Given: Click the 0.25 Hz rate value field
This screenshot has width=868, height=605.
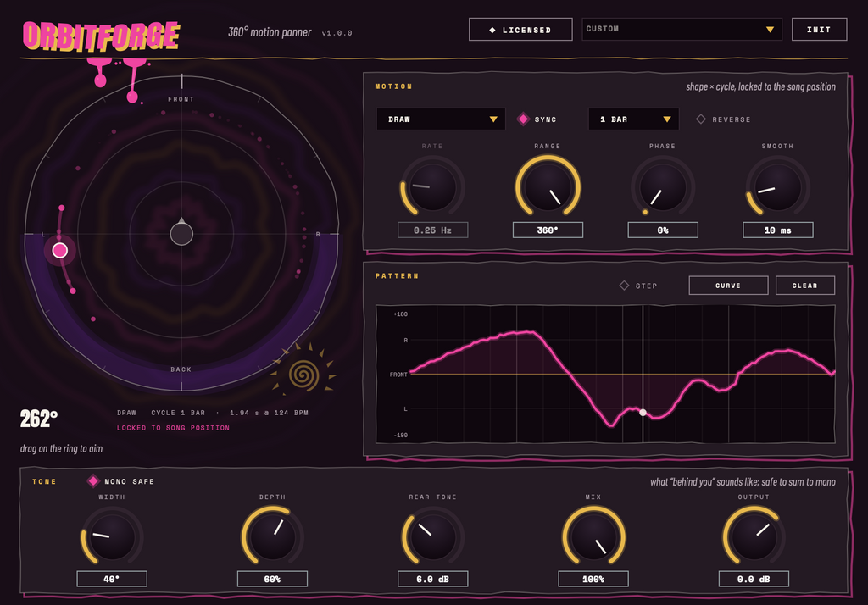Looking at the screenshot, I should click(x=432, y=230).
